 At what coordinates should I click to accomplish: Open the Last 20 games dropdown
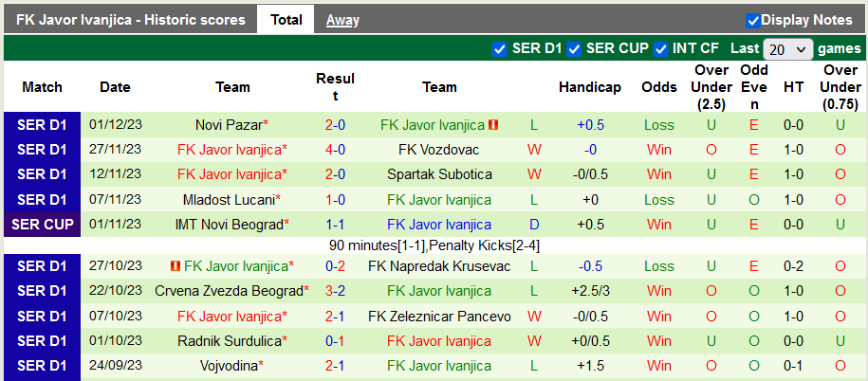click(x=787, y=48)
